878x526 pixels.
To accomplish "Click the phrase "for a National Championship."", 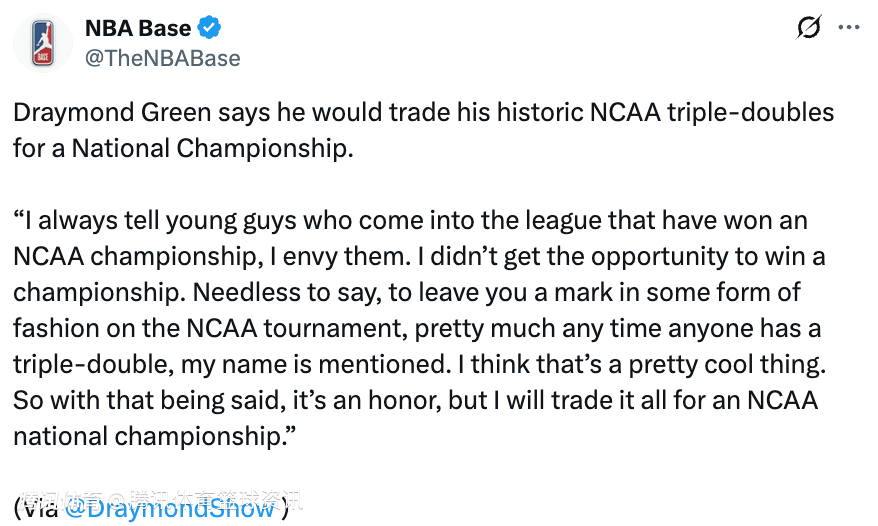I will point(184,148).
